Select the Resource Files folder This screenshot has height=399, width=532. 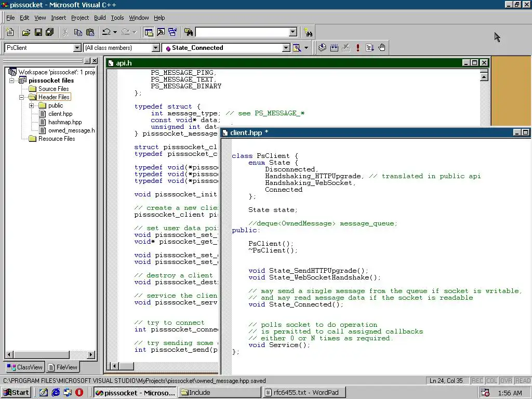tap(56, 138)
